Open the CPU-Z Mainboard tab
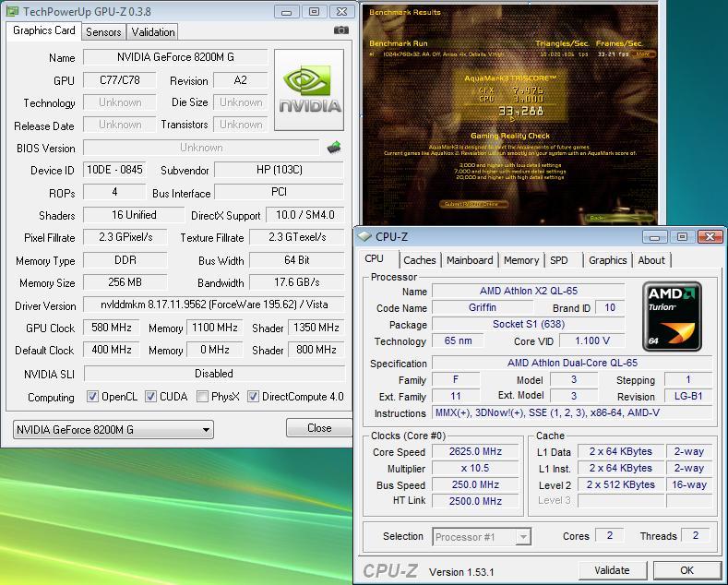This screenshot has width=728, height=585. click(x=470, y=260)
